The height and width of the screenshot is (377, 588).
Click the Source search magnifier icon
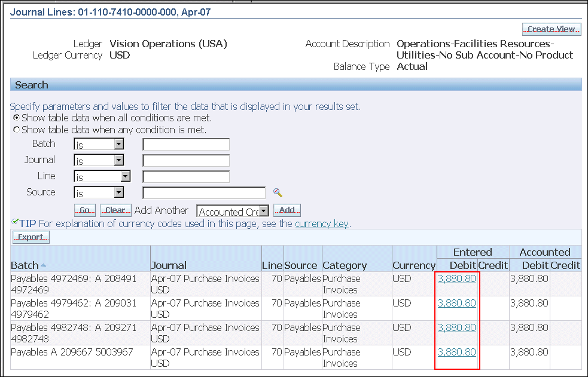tap(278, 192)
